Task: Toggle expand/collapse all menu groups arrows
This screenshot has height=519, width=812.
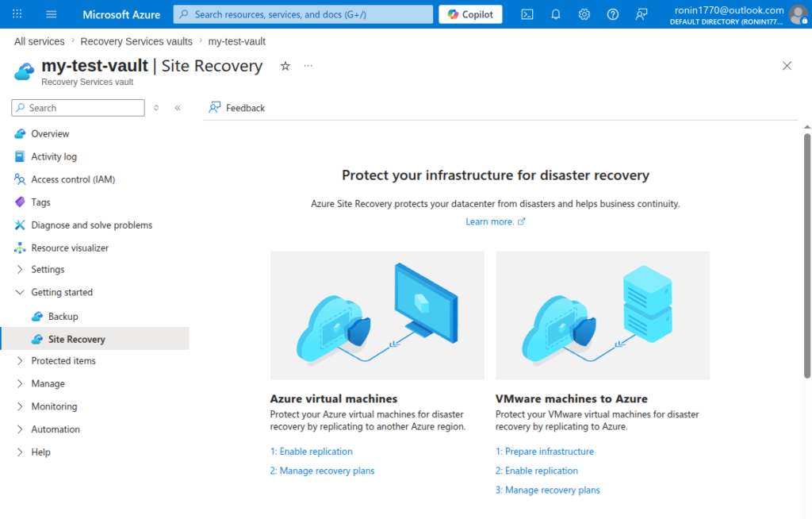Action: (156, 108)
